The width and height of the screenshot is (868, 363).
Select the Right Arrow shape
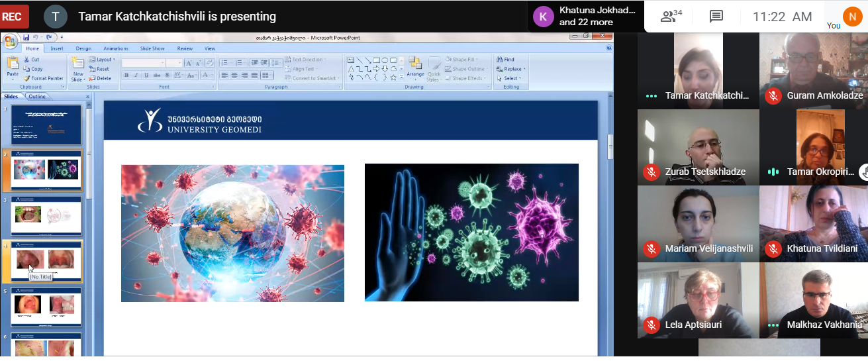[x=376, y=69]
